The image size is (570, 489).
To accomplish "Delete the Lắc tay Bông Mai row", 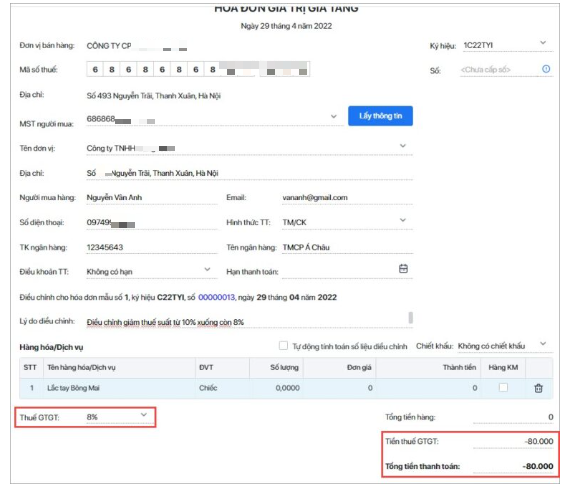I will [x=538, y=388].
